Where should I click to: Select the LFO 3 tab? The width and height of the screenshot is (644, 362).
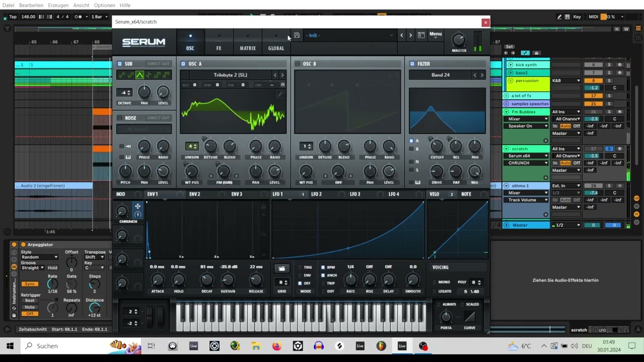(355, 194)
